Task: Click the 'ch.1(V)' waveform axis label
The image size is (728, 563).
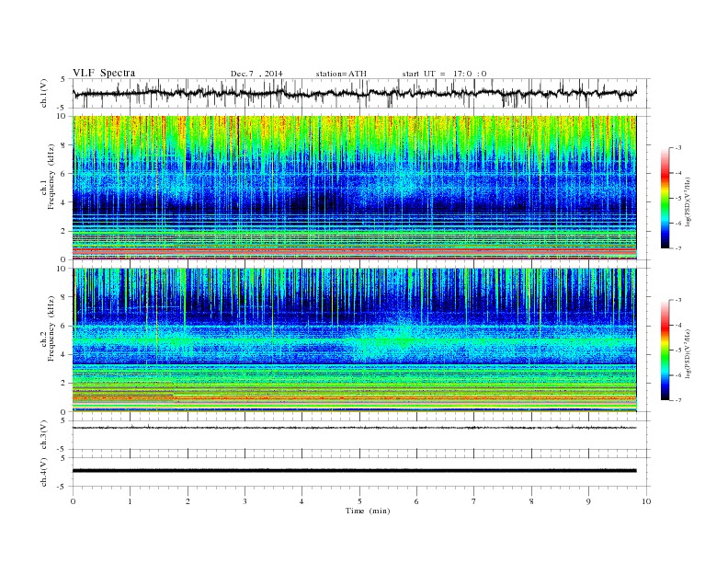Action: point(43,94)
